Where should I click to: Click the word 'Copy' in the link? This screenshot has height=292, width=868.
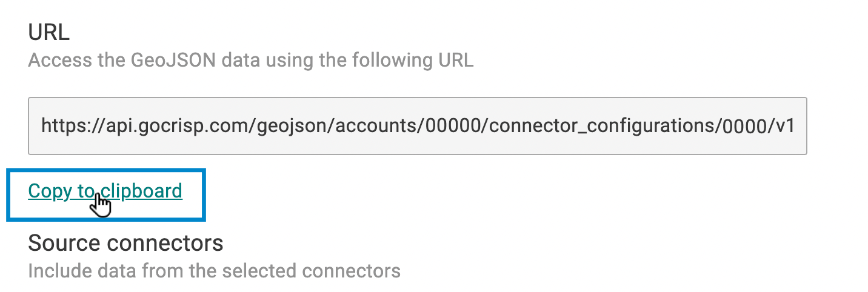(x=50, y=191)
